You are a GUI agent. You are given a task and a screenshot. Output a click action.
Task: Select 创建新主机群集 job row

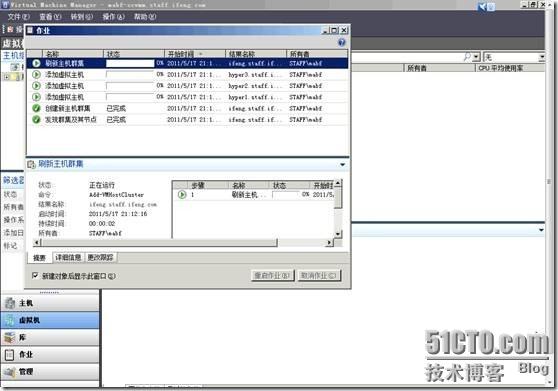click(188, 108)
